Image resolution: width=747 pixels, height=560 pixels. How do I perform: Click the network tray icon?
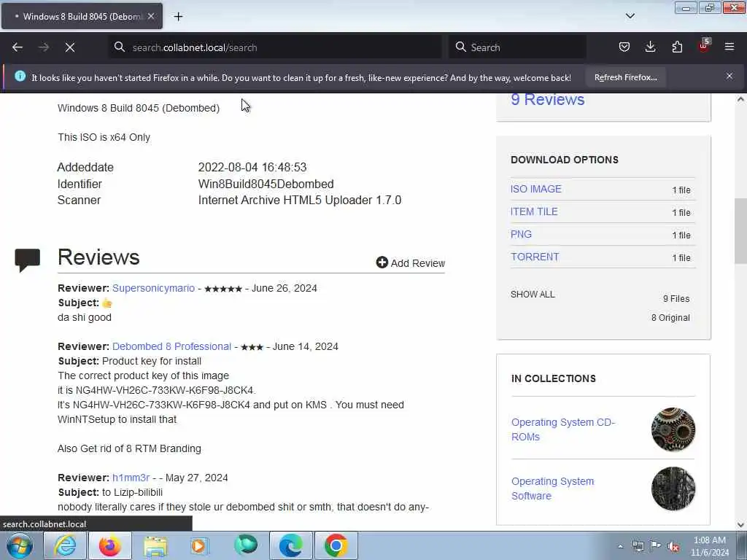click(638, 546)
